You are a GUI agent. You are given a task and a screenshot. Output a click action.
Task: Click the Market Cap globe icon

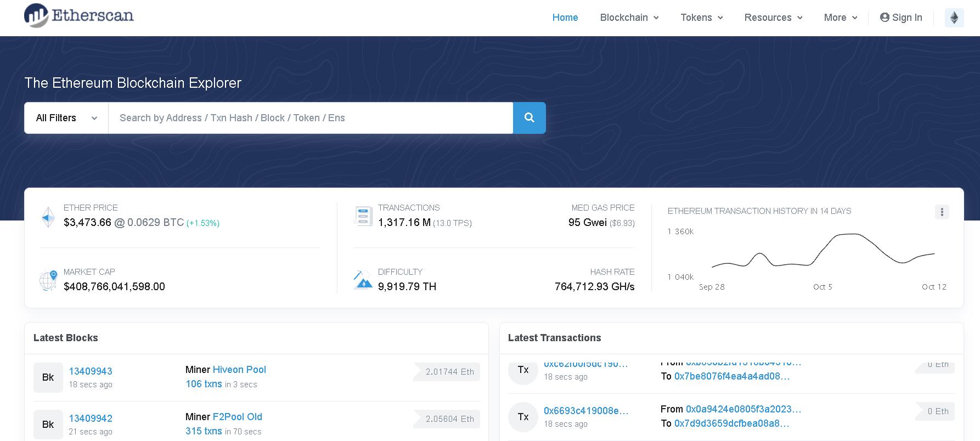pos(48,280)
